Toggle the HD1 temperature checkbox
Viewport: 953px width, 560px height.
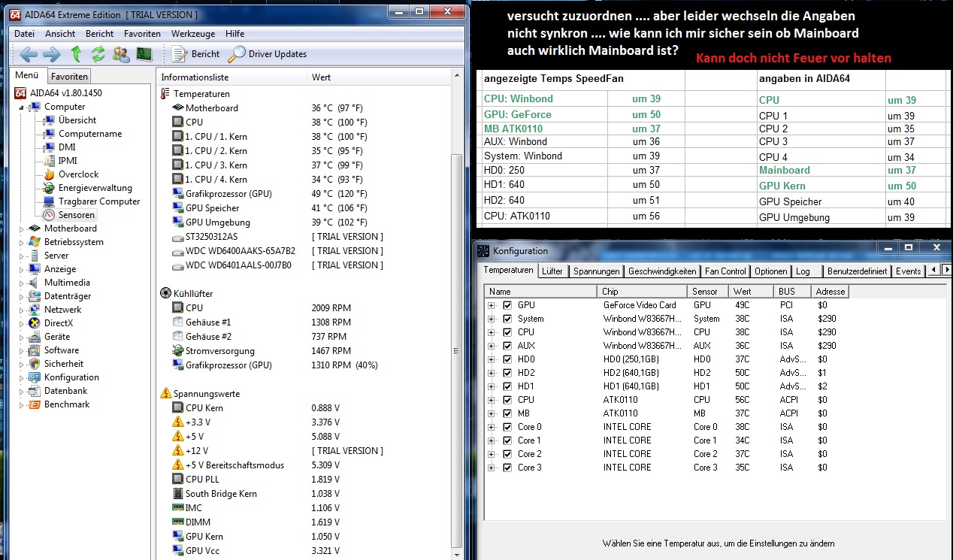click(x=507, y=386)
